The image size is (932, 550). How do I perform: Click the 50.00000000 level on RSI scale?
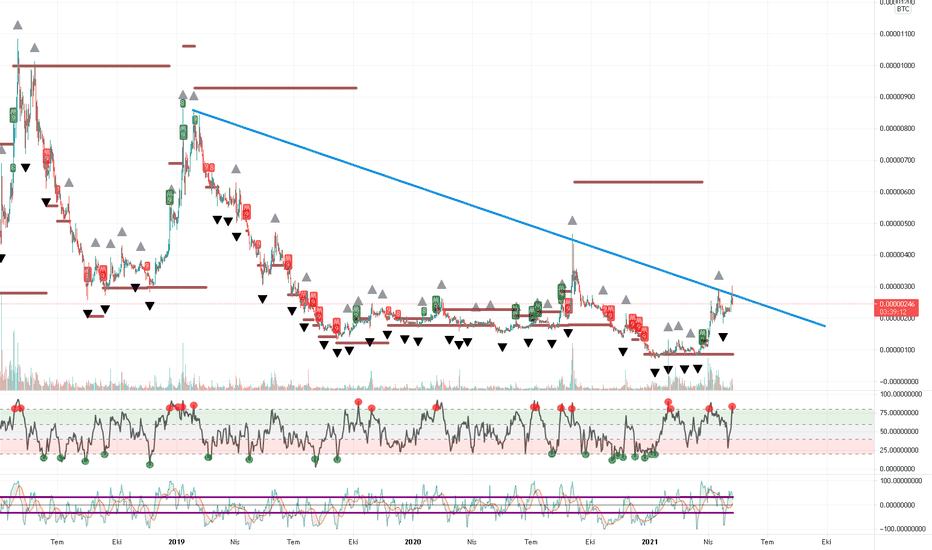click(x=900, y=432)
